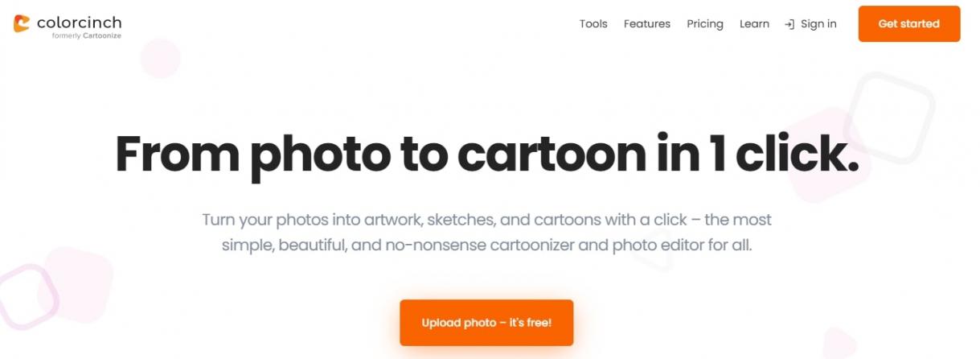Click the subheading paragraph about cartoonizer

[x=486, y=233]
